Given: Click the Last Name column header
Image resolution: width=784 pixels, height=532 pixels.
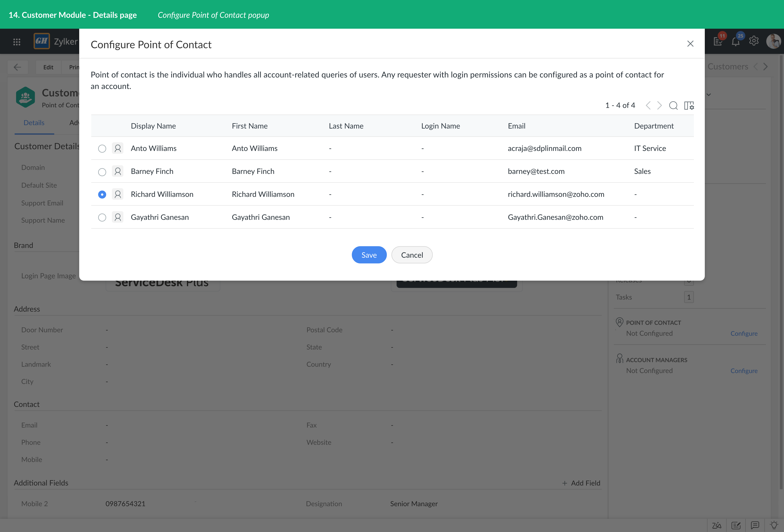Looking at the screenshot, I should pos(346,126).
